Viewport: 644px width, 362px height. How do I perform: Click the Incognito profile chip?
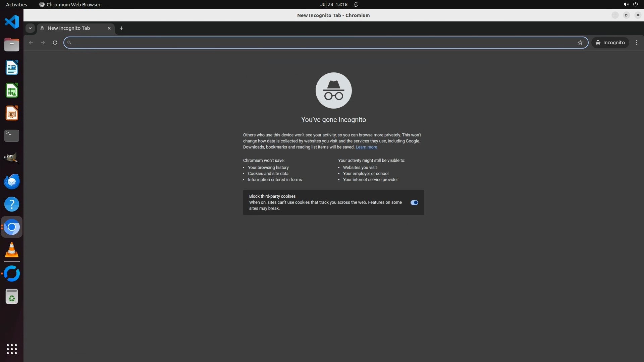(x=610, y=43)
